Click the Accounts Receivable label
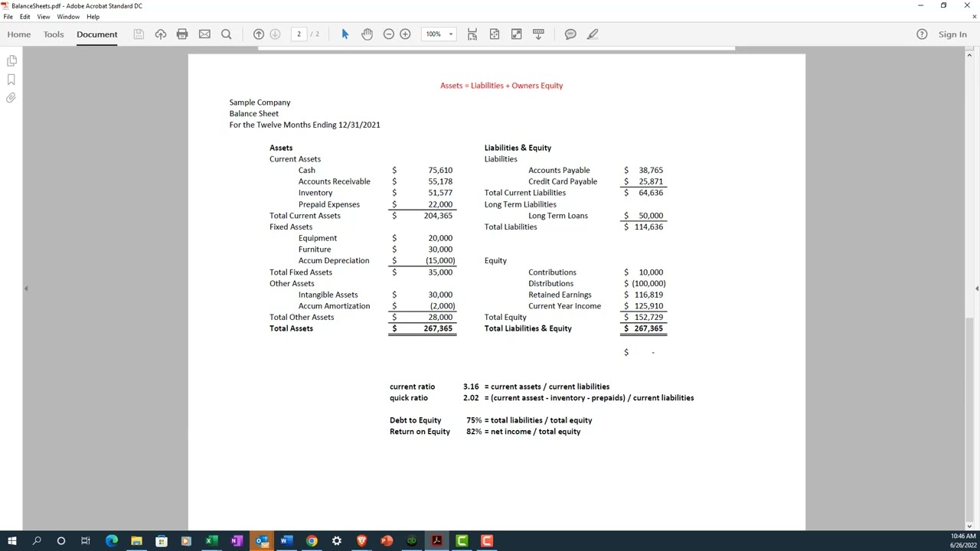The height and width of the screenshot is (551, 980). [x=335, y=181]
